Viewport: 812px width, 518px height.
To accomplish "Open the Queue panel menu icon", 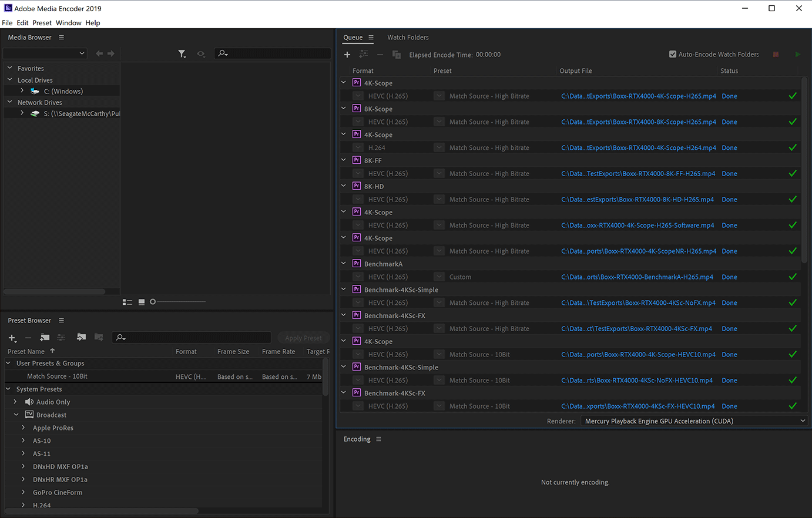I will 371,38.
